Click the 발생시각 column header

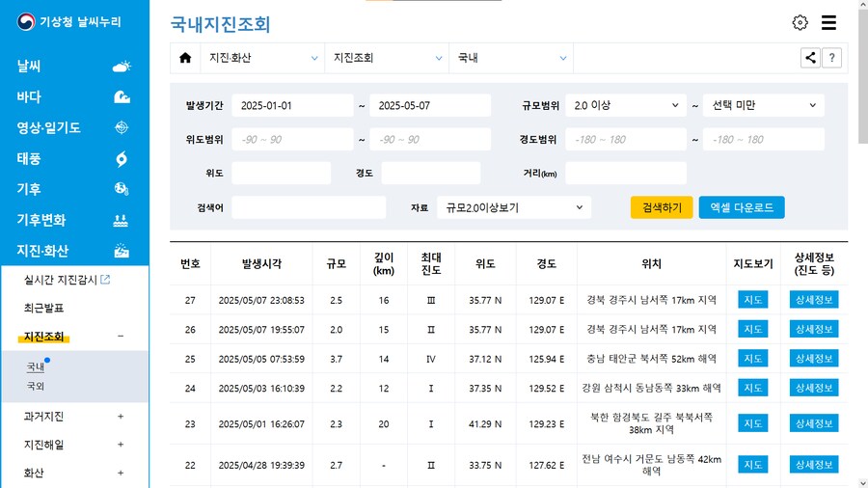261,264
